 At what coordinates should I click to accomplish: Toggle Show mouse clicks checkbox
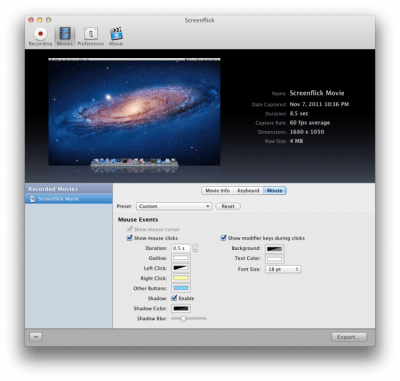pyautogui.click(x=130, y=238)
